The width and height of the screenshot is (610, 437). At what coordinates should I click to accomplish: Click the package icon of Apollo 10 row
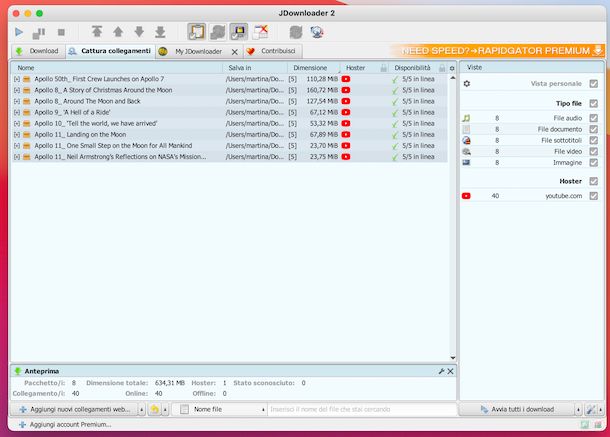26,124
